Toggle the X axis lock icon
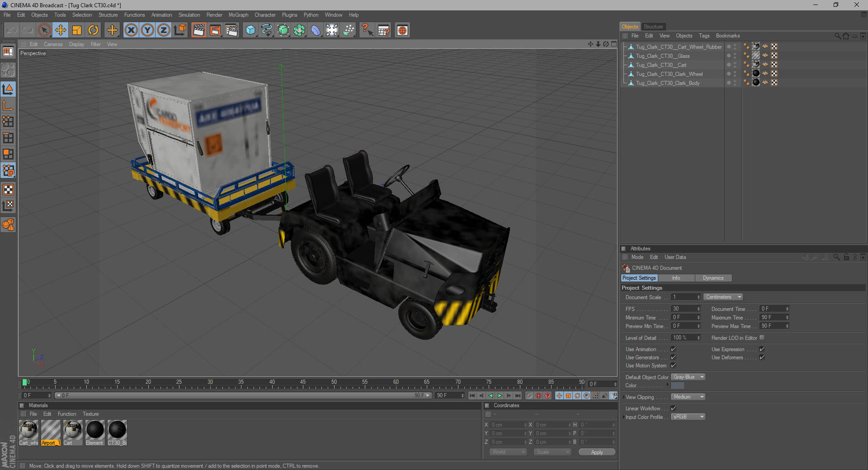Screen dimensions: 868x470 click(x=131, y=30)
